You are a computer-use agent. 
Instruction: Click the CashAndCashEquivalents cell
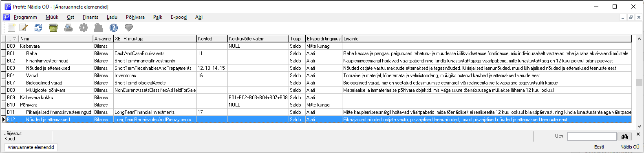(x=155, y=53)
